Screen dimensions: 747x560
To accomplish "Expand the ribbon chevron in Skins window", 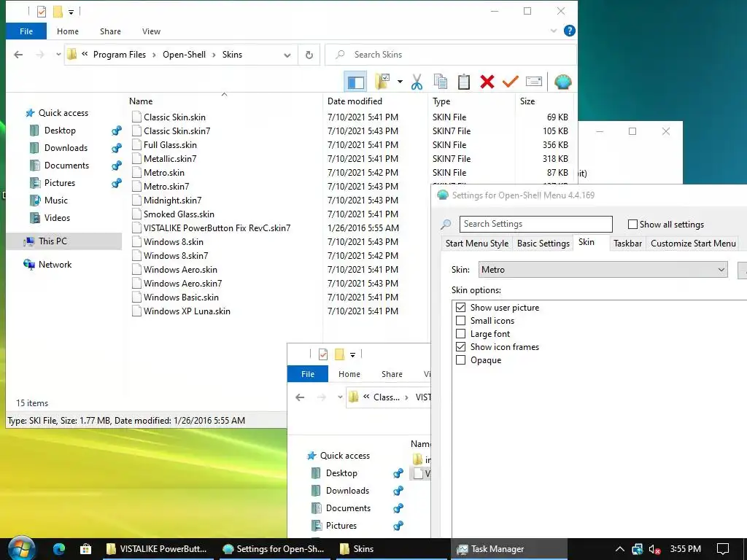I will (x=554, y=31).
